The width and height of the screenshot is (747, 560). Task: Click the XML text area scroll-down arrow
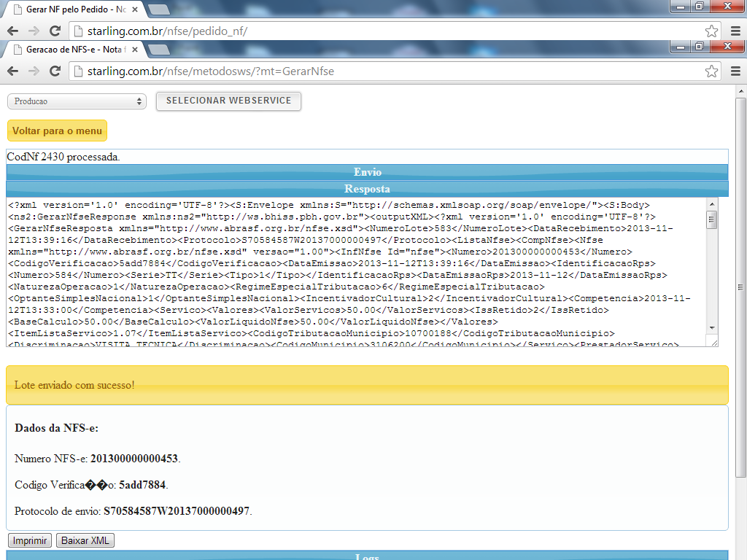click(x=712, y=327)
